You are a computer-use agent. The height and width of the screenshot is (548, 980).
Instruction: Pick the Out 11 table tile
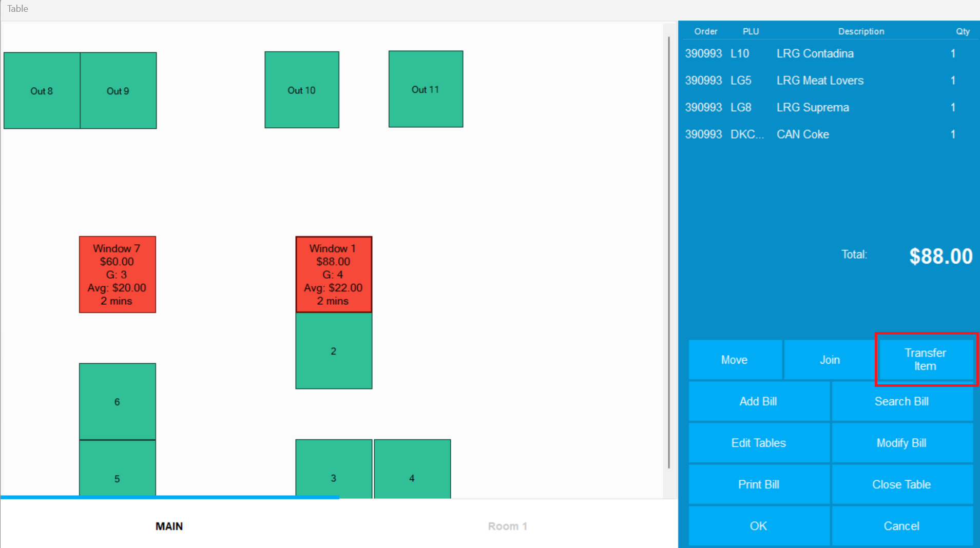(x=426, y=89)
